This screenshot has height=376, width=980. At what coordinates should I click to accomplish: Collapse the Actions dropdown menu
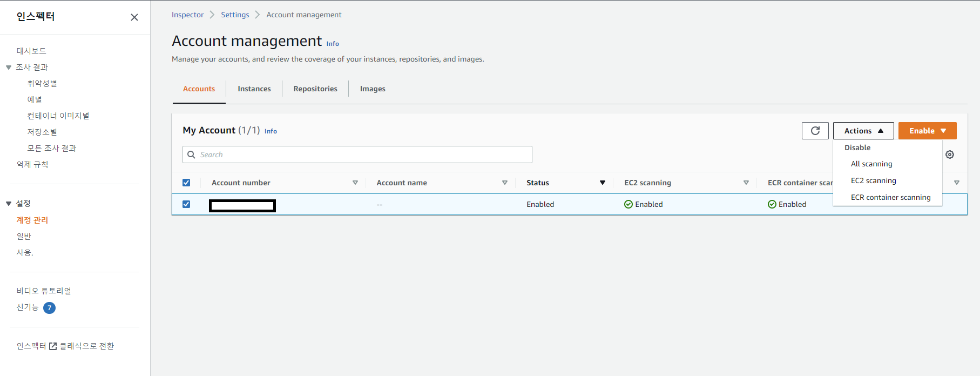[863, 131]
